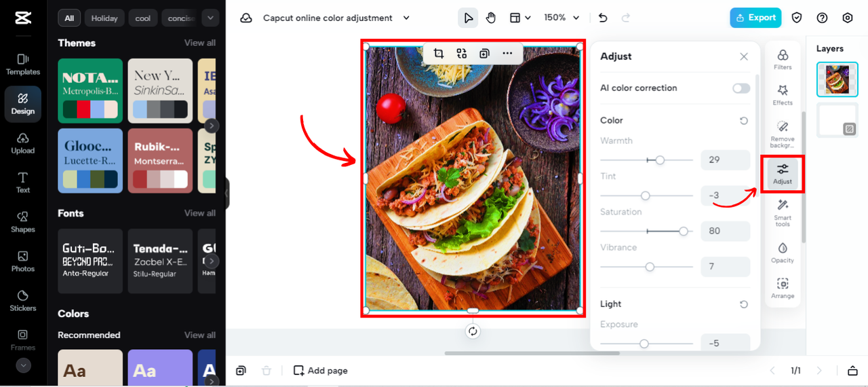Image resolution: width=868 pixels, height=387 pixels.
Task: Click the delete page trash icon
Action: coord(267,371)
